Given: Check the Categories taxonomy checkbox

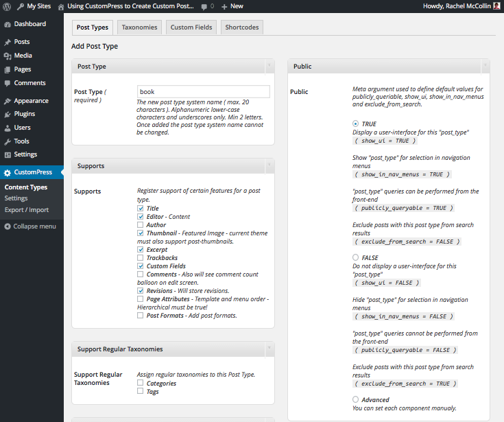Looking at the screenshot, I should pos(141,384).
